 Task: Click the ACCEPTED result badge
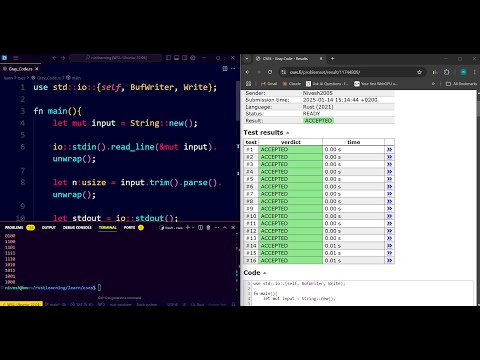point(318,121)
